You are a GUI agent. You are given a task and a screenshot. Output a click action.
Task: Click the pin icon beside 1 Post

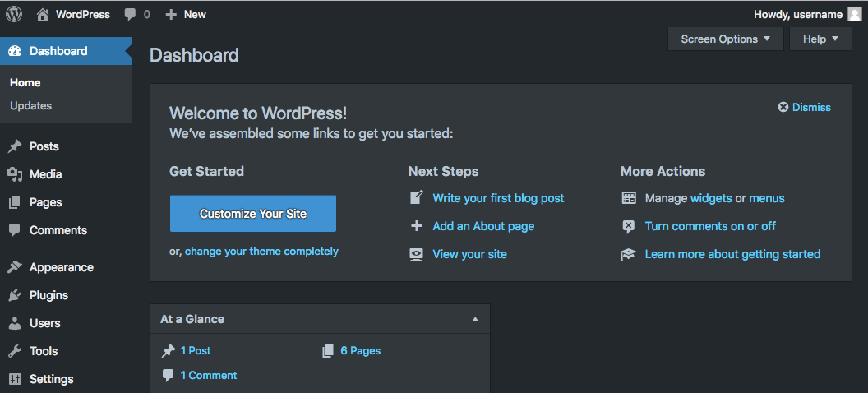pos(169,351)
